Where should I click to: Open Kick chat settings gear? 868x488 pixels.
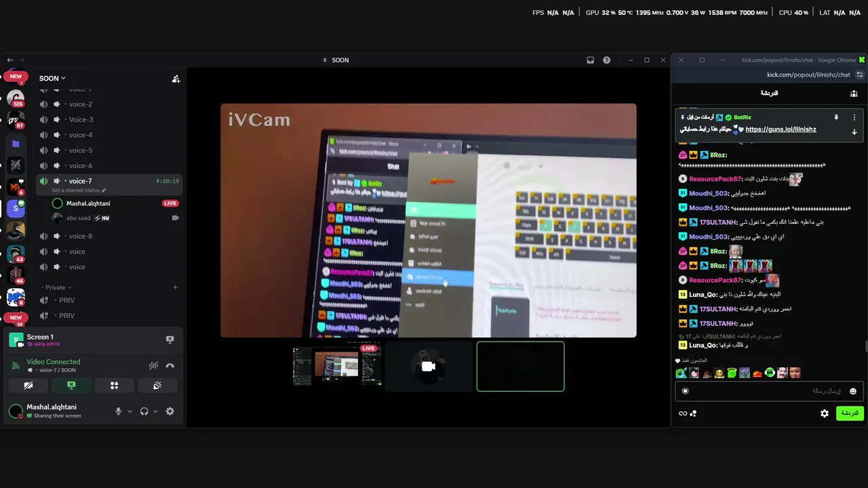click(x=825, y=413)
